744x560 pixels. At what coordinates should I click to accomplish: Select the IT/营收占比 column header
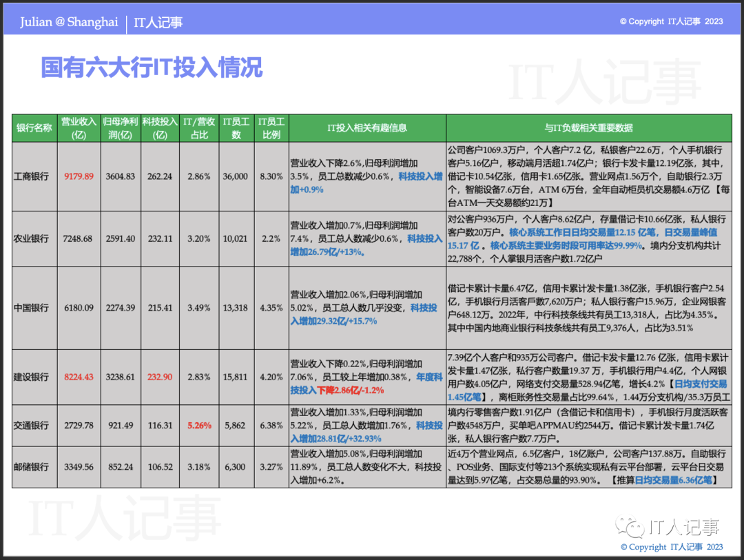tap(199, 128)
